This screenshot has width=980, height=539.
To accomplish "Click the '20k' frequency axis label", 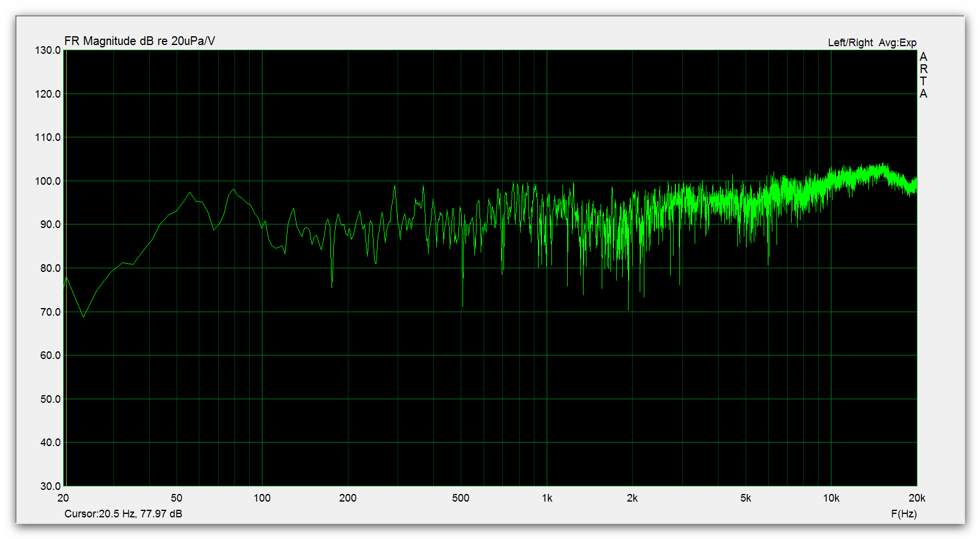I will coord(917,498).
